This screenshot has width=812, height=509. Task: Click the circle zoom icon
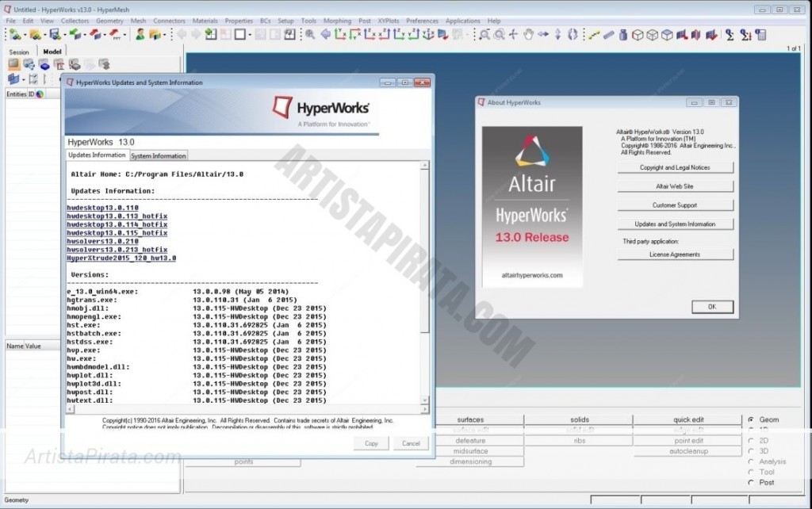(499, 35)
